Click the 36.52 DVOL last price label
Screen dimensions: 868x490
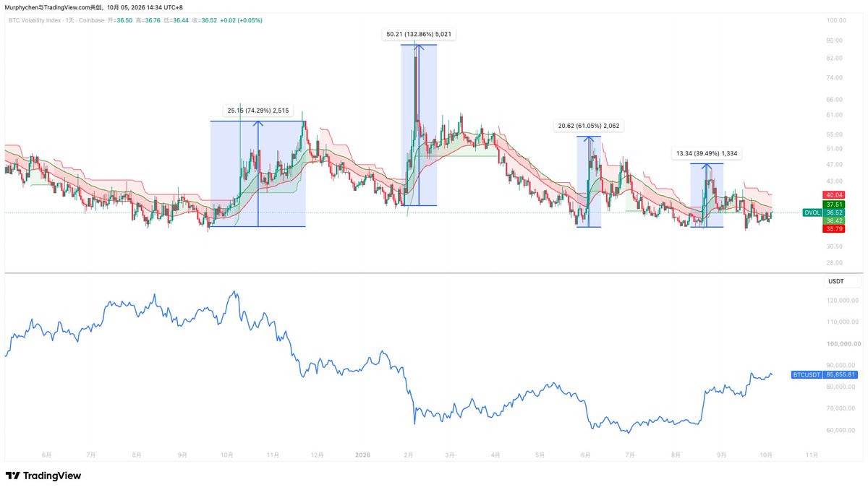click(x=834, y=212)
